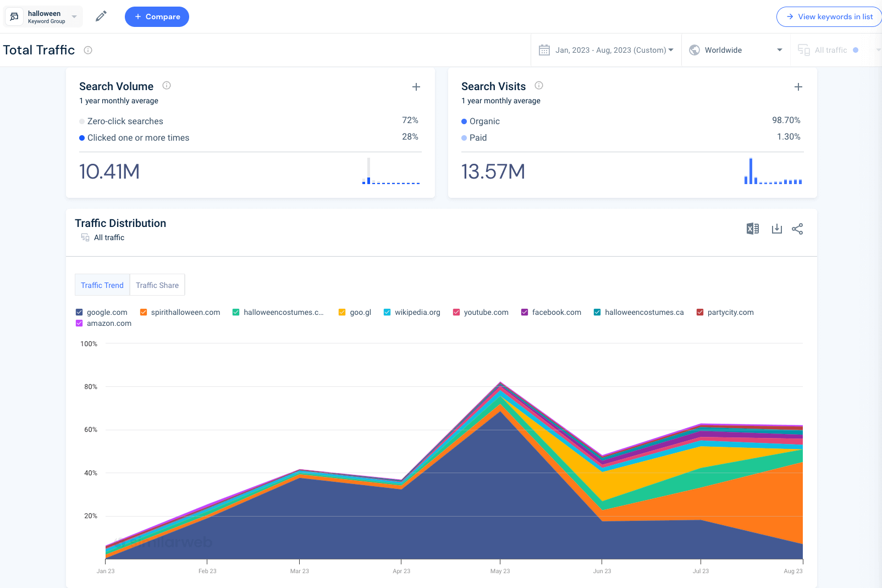Image resolution: width=882 pixels, height=588 pixels.
Task: Click the Compare button
Action: 157,16
